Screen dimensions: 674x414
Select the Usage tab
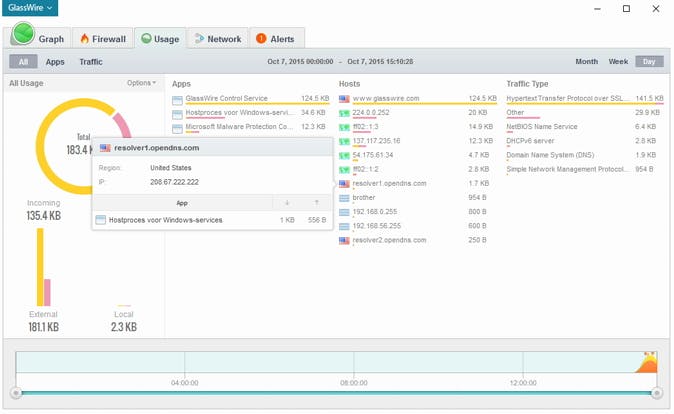point(160,39)
